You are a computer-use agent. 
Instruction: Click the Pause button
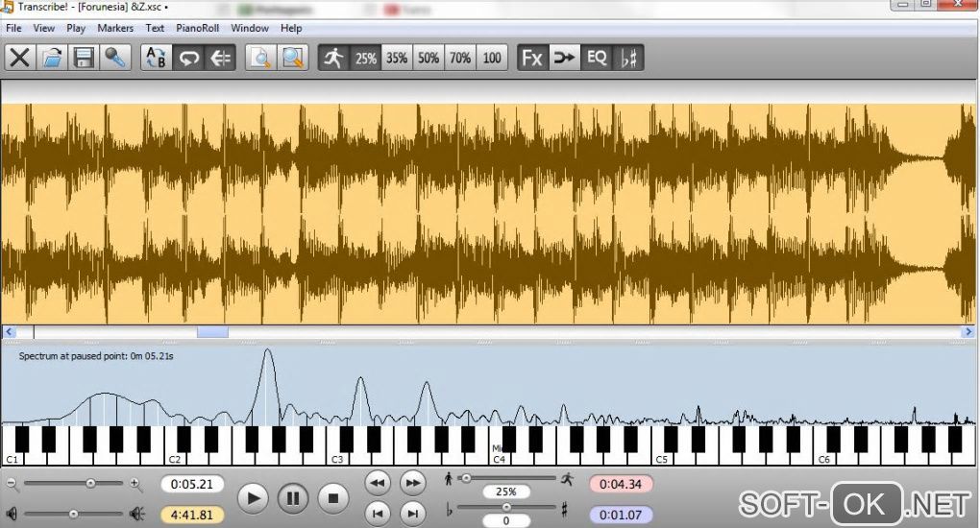click(x=292, y=498)
